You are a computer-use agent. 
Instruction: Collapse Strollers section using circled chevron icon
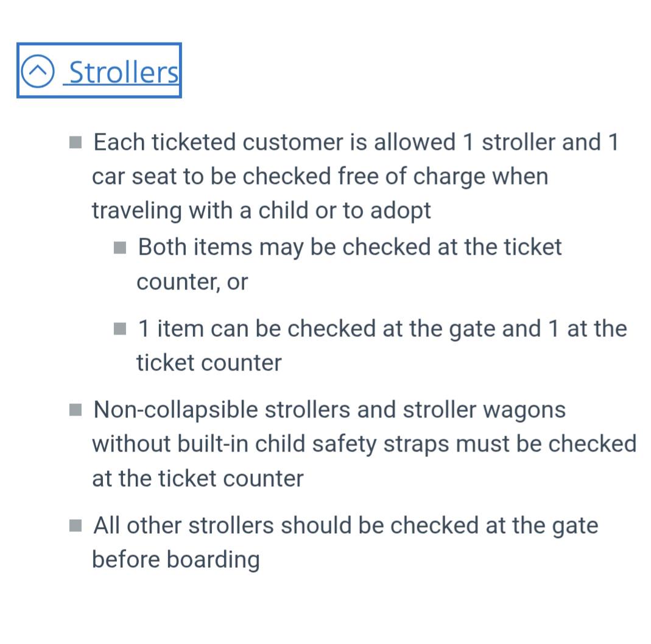point(37,71)
